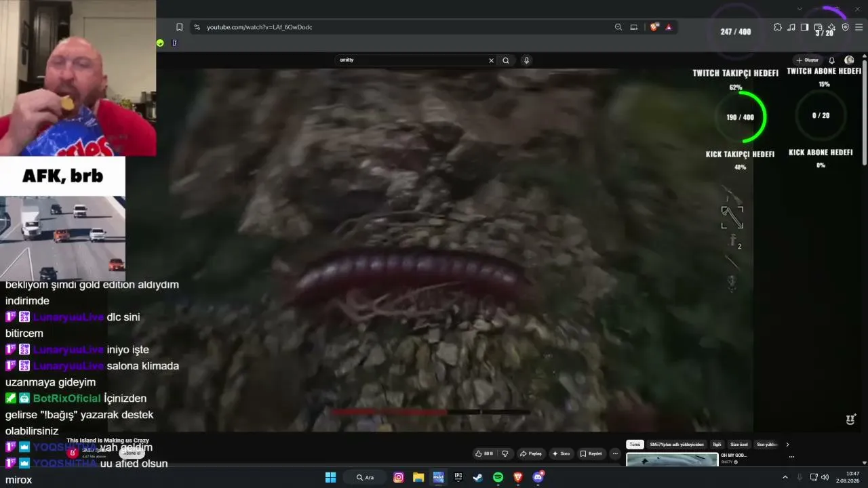Click the volume speaker tray icon
The image size is (868, 488).
[825, 477]
